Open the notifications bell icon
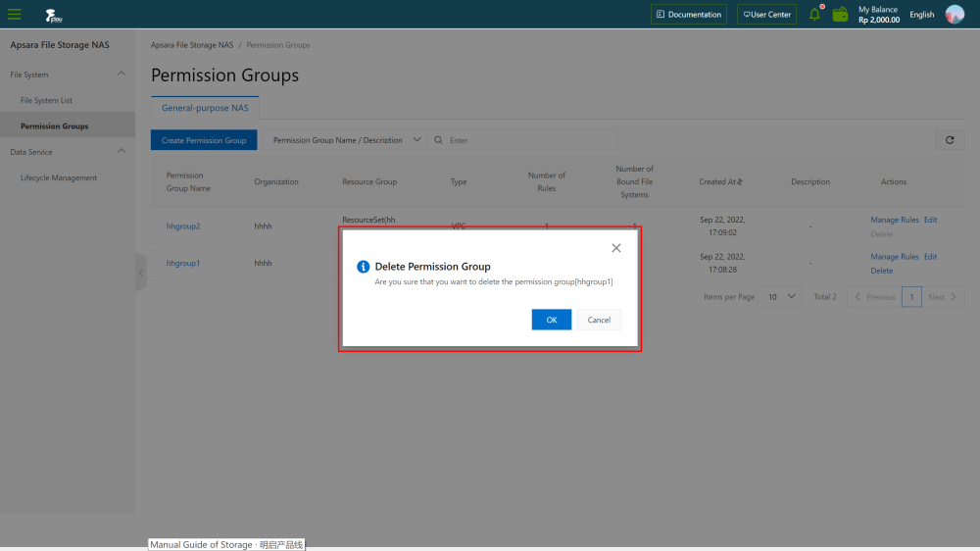The image size is (980, 551). click(x=814, y=15)
